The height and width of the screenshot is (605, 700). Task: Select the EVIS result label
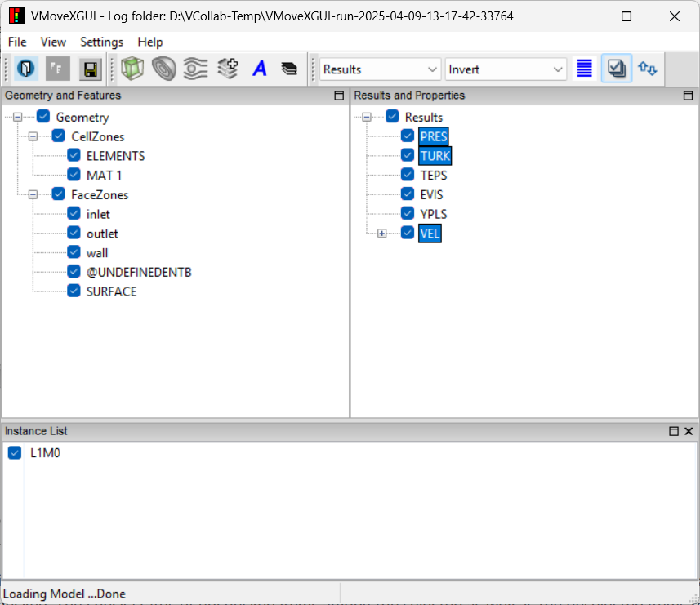pos(432,194)
